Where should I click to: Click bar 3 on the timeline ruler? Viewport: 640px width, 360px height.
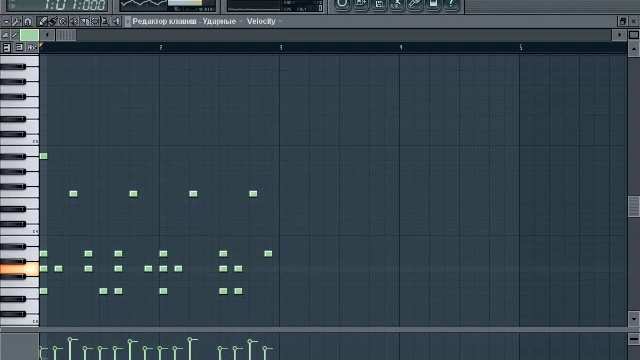[x=280, y=48]
